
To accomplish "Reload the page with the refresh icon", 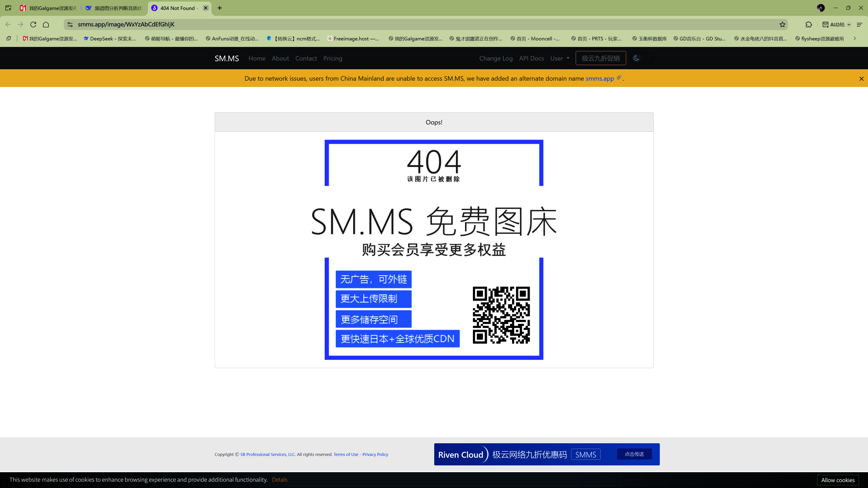I will pyautogui.click(x=33, y=24).
